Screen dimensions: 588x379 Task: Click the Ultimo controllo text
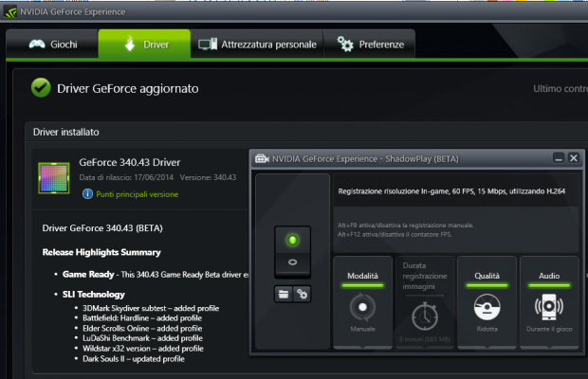coord(560,89)
